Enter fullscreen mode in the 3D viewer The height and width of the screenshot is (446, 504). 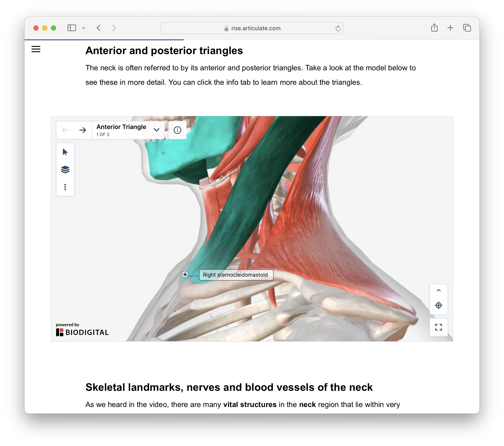point(438,327)
